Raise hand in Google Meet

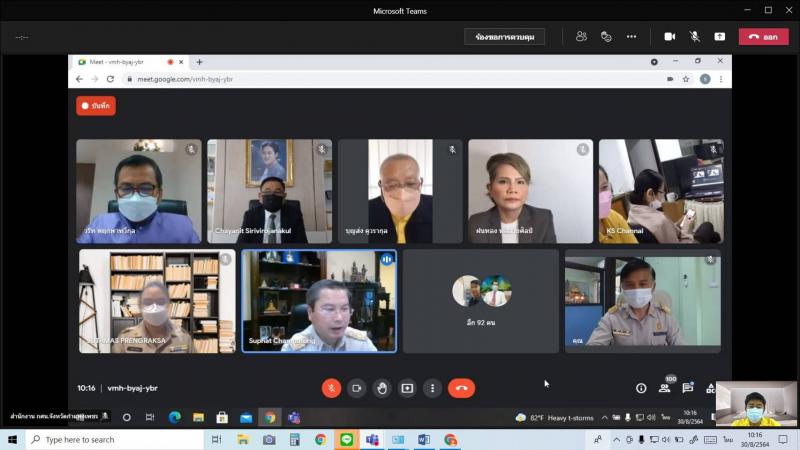pos(381,388)
